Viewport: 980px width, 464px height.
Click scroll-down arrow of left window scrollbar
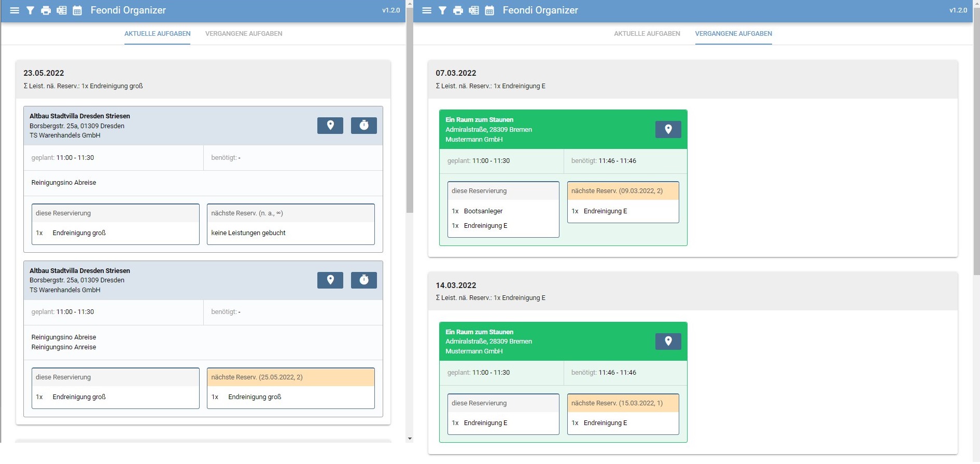click(x=410, y=439)
